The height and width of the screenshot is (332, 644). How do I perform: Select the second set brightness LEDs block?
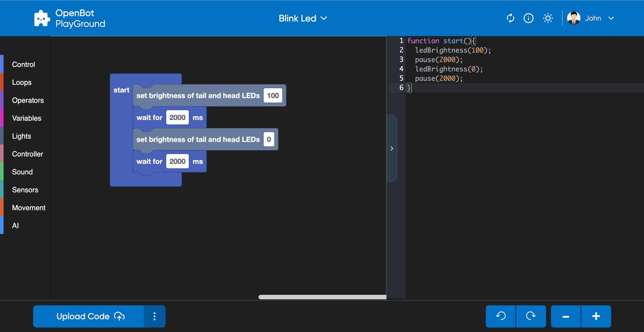[x=198, y=140]
